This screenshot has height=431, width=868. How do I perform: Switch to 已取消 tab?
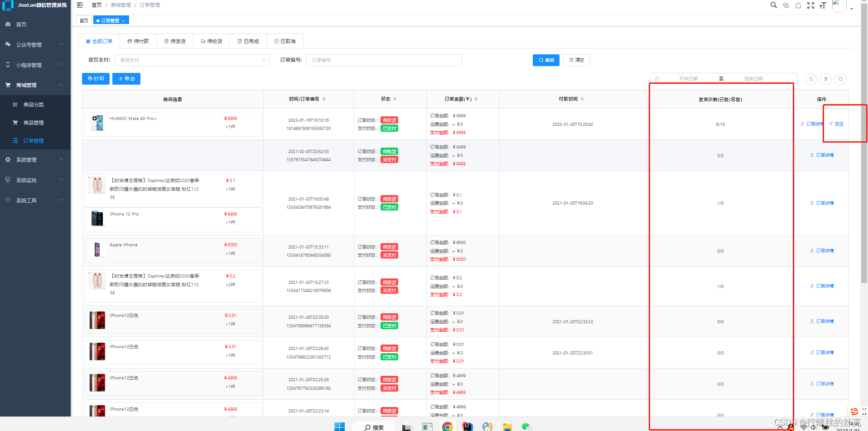pos(285,41)
